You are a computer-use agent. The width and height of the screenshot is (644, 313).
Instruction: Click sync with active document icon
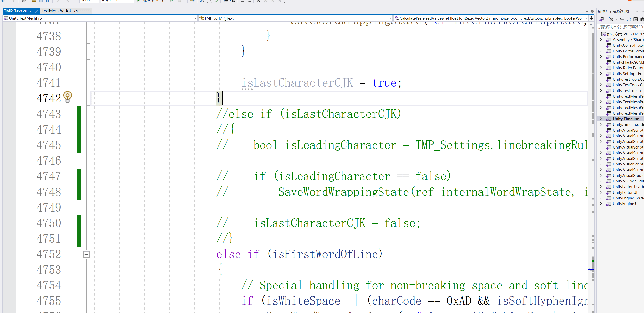coord(622,19)
